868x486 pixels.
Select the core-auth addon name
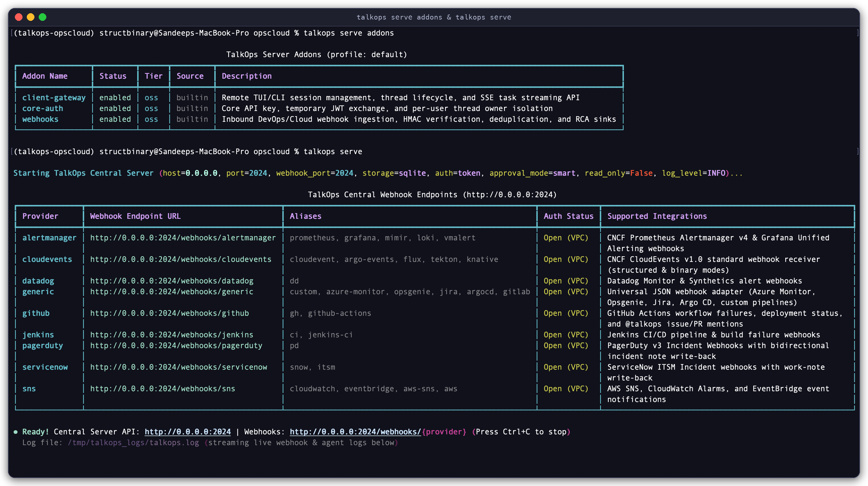tap(43, 109)
